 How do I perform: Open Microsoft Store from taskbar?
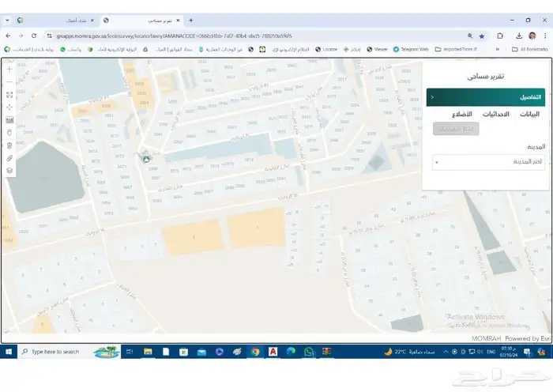click(x=183, y=352)
